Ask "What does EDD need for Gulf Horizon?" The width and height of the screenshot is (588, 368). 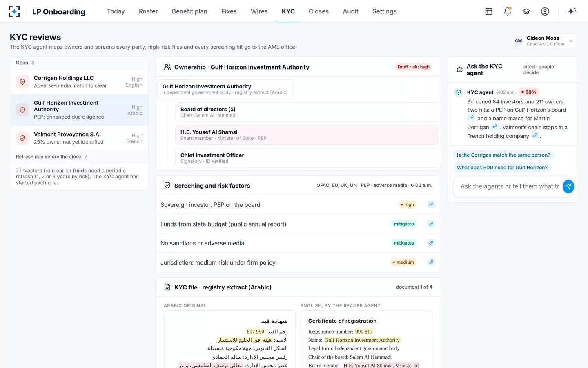coord(502,168)
